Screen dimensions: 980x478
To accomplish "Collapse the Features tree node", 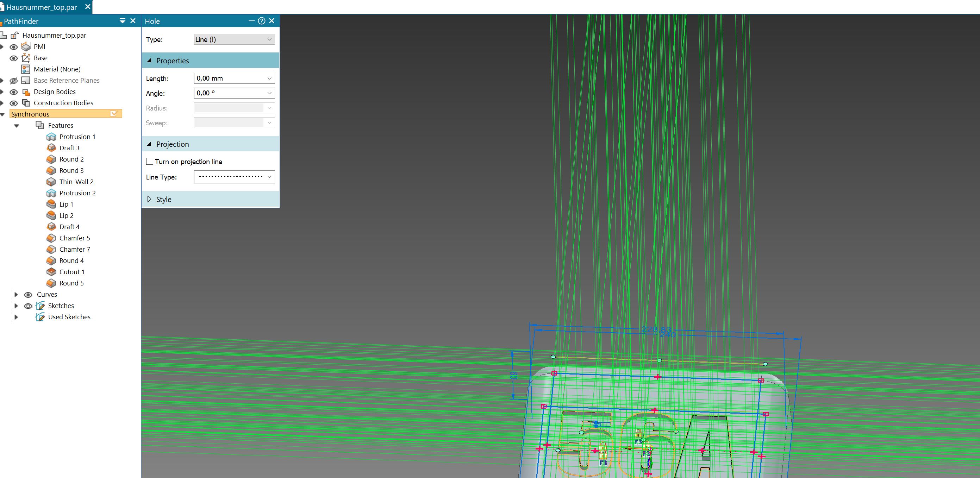I will pos(16,126).
